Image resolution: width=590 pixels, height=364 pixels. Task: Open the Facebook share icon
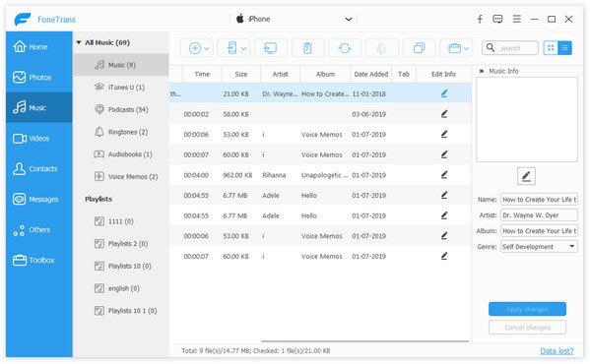(480, 19)
